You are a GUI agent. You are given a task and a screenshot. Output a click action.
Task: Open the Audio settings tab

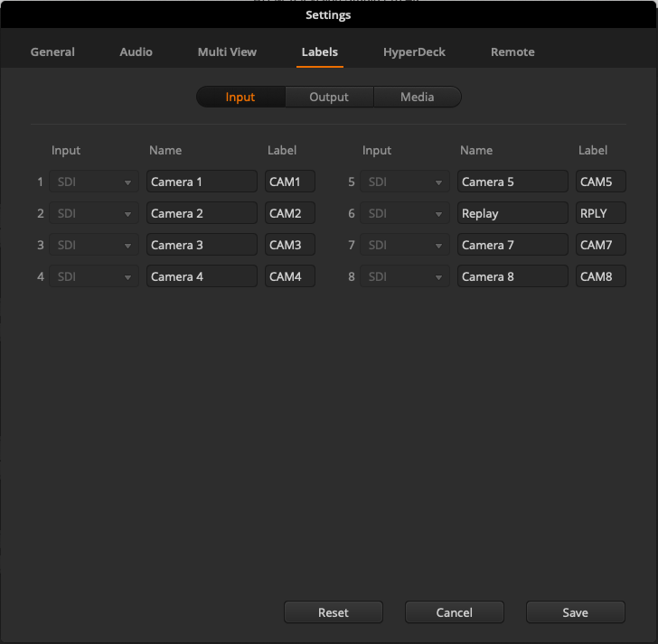136,52
